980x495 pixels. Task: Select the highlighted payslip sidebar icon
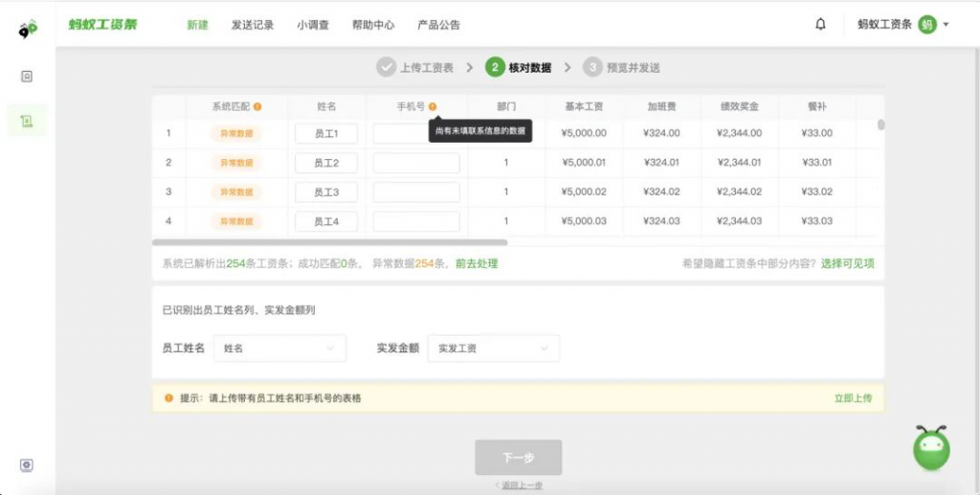(x=27, y=121)
